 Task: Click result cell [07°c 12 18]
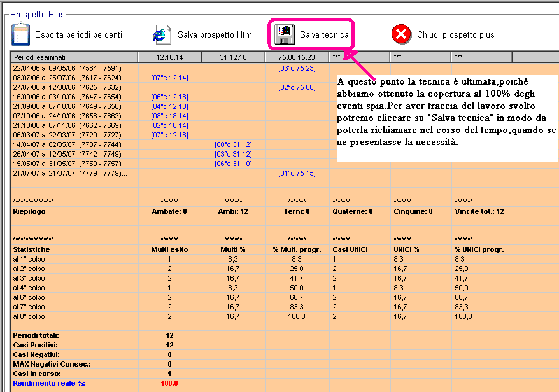pos(170,135)
